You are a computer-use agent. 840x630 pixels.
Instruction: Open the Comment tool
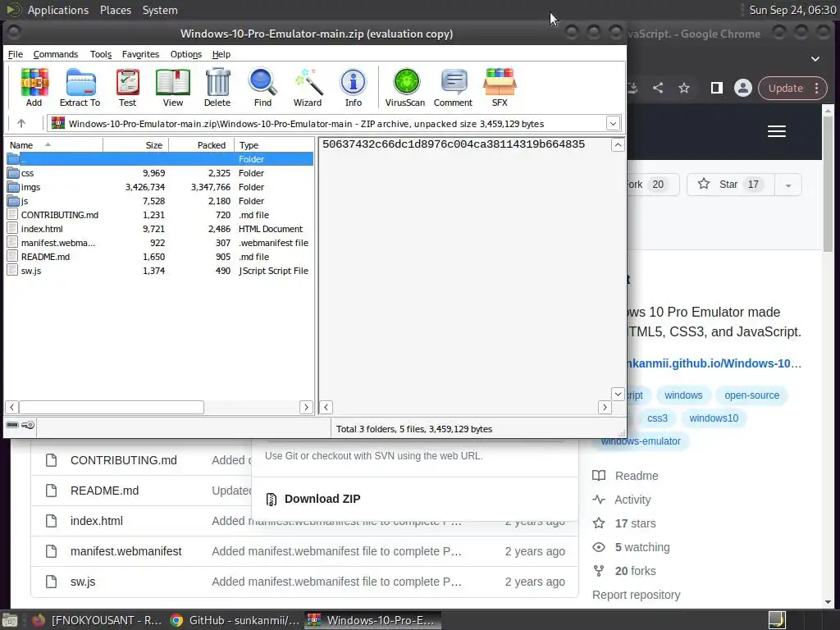tap(453, 87)
